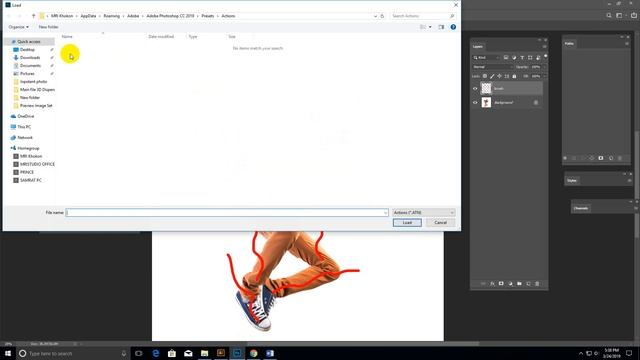Screen dimensions: 640x360
Task: Click the Presets breadcrumb in address bar
Action: 207,16
